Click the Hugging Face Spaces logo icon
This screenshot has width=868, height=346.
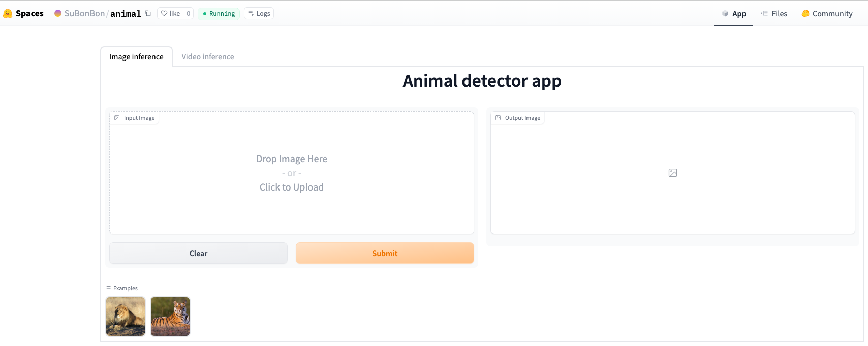(x=8, y=14)
